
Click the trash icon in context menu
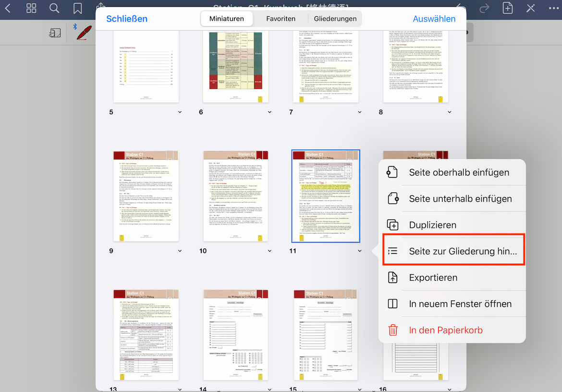click(x=393, y=330)
